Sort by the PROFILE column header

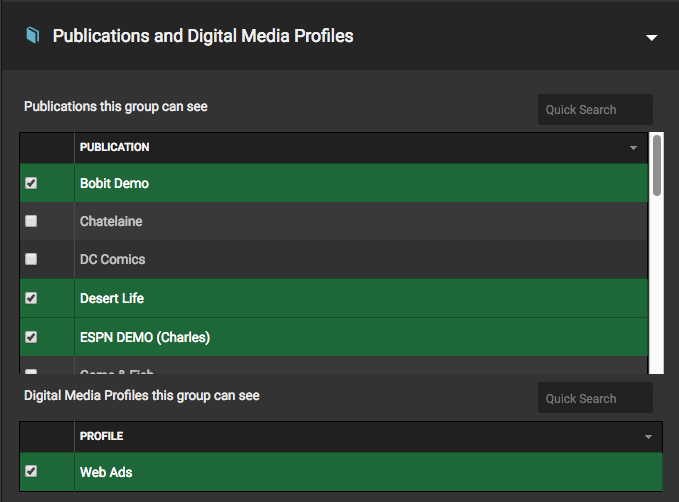pos(101,436)
